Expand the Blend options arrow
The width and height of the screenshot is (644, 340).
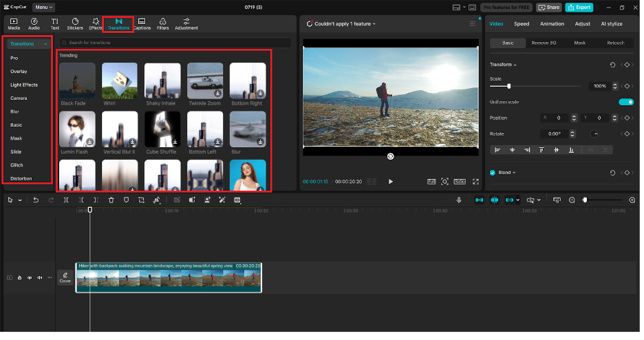click(514, 173)
